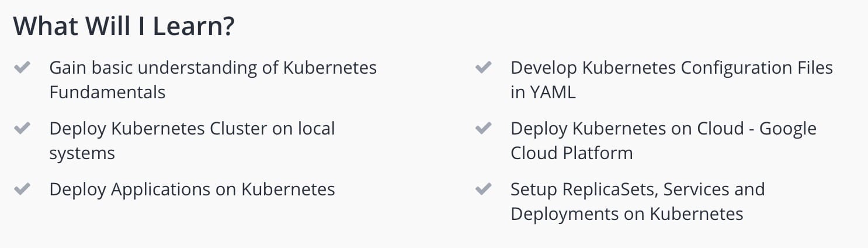Image resolution: width=868 pixels, height=248 pixels.
Task: Select the Gain basic understanding of Kubernetes line
Action: coord(213,68)
